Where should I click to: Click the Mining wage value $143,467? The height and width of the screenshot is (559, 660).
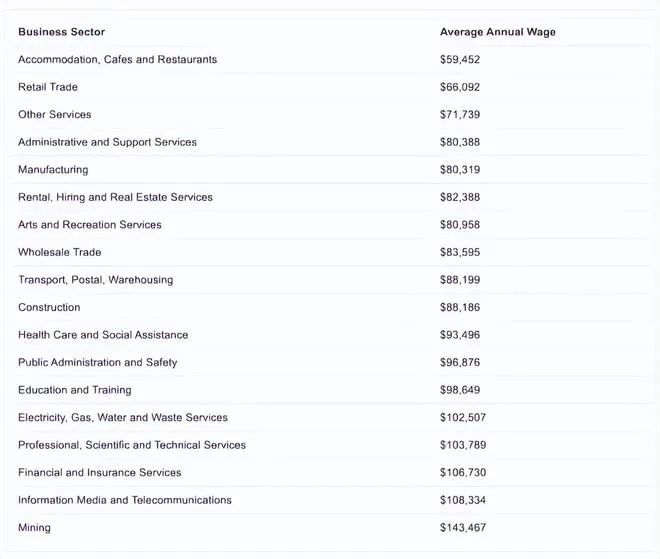pos(462,527)
